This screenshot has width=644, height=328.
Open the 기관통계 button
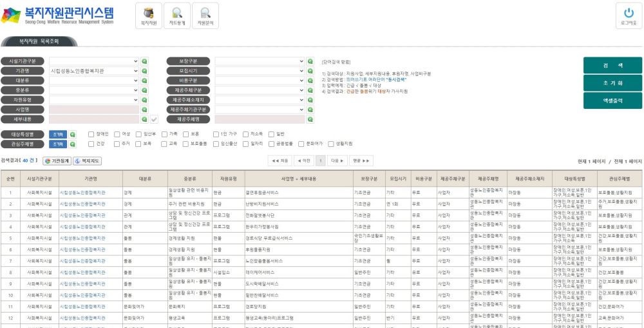[x=57, y=160]
